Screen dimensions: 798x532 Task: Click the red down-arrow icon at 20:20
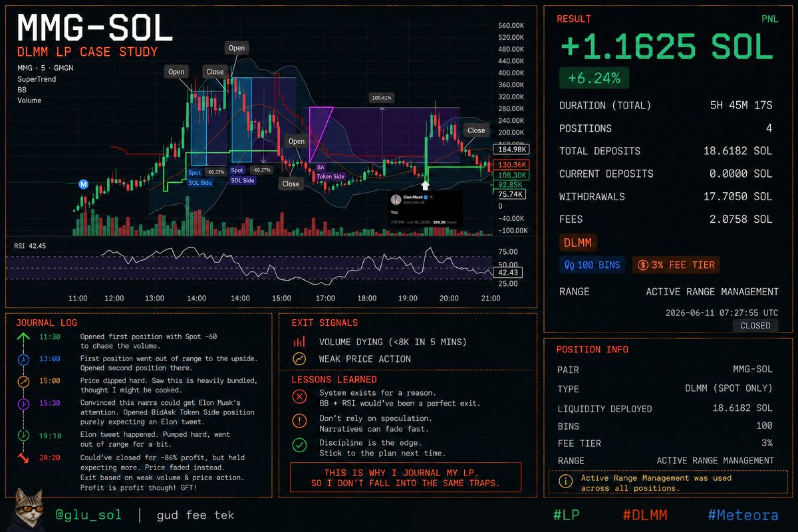pos(23,459)
